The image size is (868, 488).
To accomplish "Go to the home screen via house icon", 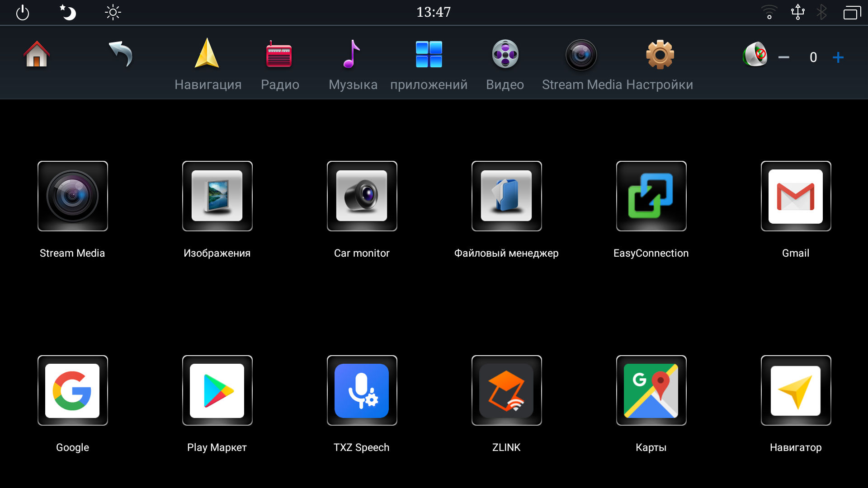I will pyautogui.click(x=37, y=54).
